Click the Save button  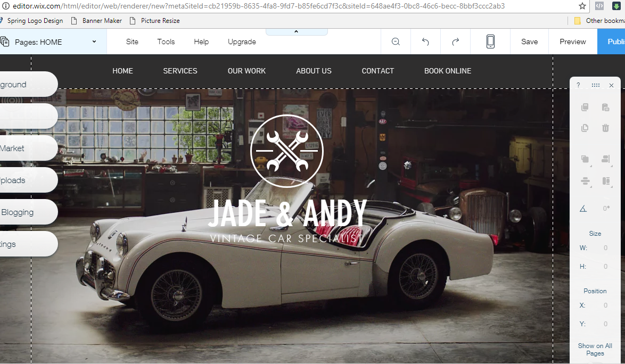click(529, 42)
